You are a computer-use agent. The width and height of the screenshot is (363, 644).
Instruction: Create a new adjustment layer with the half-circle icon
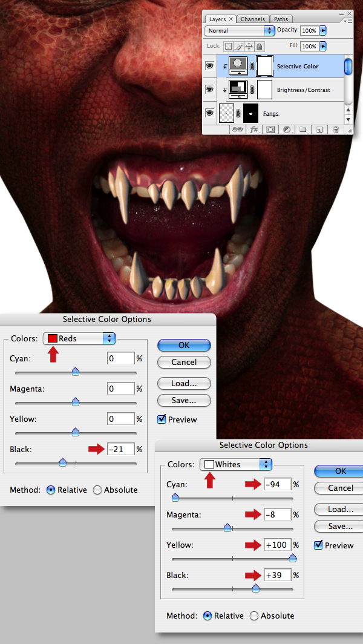tap(287, 130)
